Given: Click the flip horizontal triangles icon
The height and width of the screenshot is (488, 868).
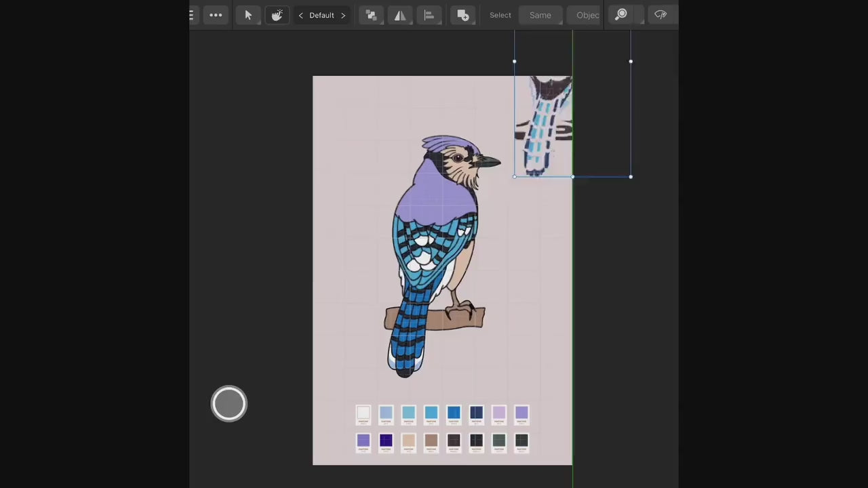Looking at the screenshot, I should pyautogui.click(x=400, y=15).
